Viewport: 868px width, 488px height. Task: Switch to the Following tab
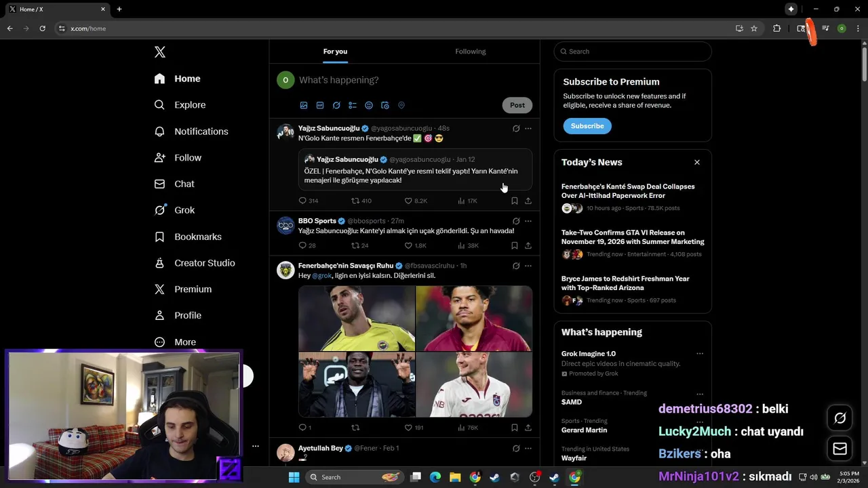click(471, 52)
